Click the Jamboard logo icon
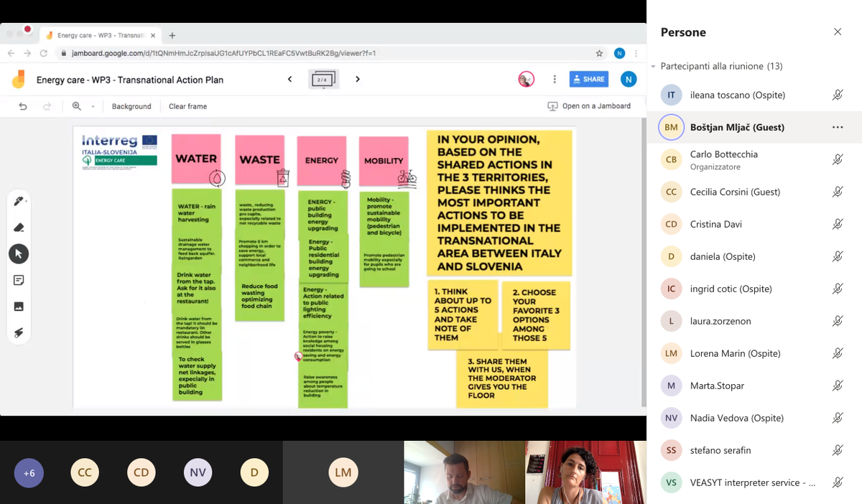 point(19,80)
